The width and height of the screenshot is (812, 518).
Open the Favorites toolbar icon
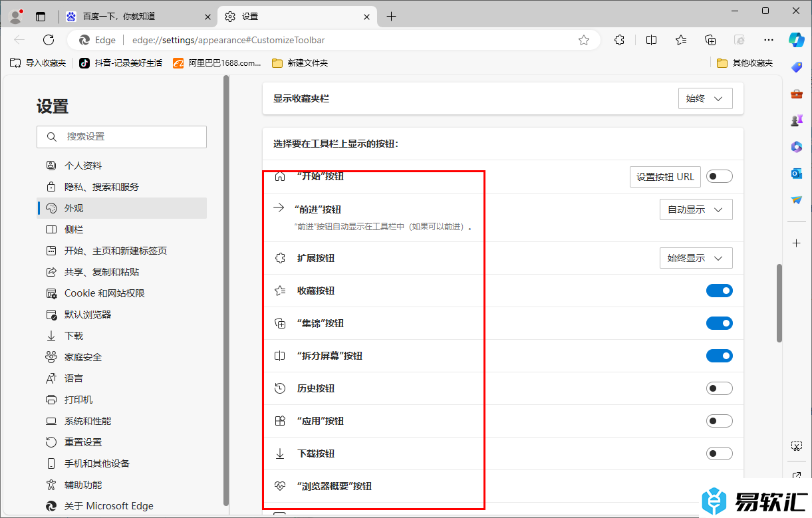[681, 40]
